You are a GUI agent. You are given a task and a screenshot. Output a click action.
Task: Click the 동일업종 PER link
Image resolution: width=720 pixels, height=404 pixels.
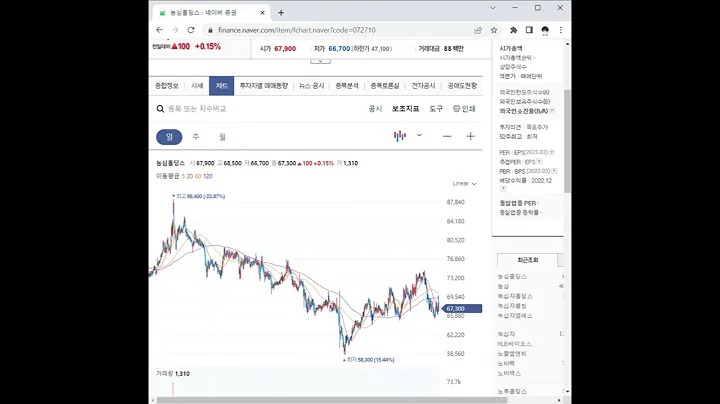[518, 203]
